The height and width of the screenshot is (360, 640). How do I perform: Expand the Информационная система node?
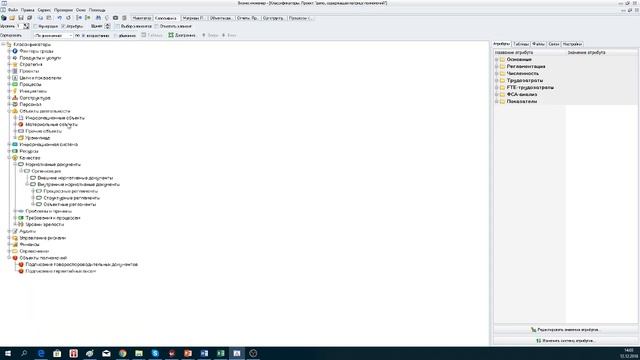[9, 144]
